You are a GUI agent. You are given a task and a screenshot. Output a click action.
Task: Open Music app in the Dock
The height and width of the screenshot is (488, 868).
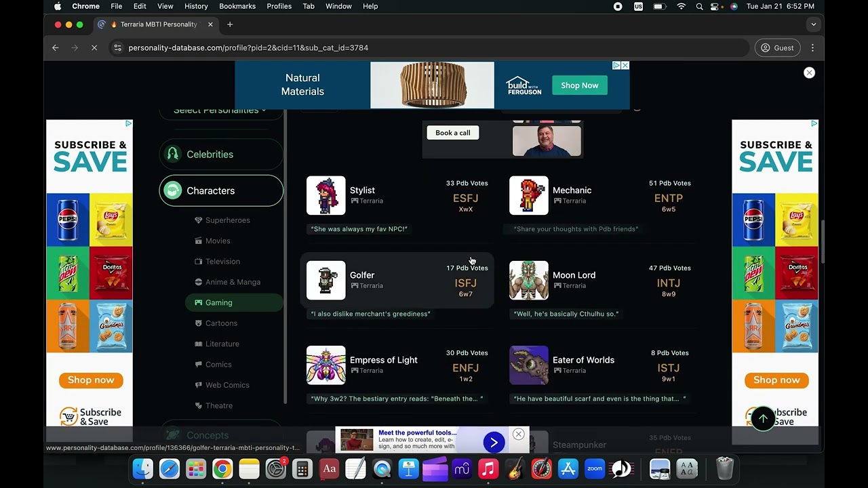(x=488, y=469)
